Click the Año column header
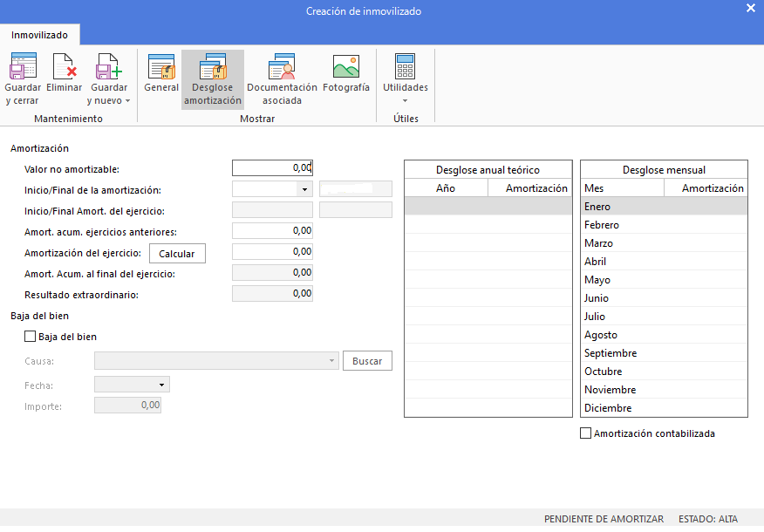 [446, 188]
